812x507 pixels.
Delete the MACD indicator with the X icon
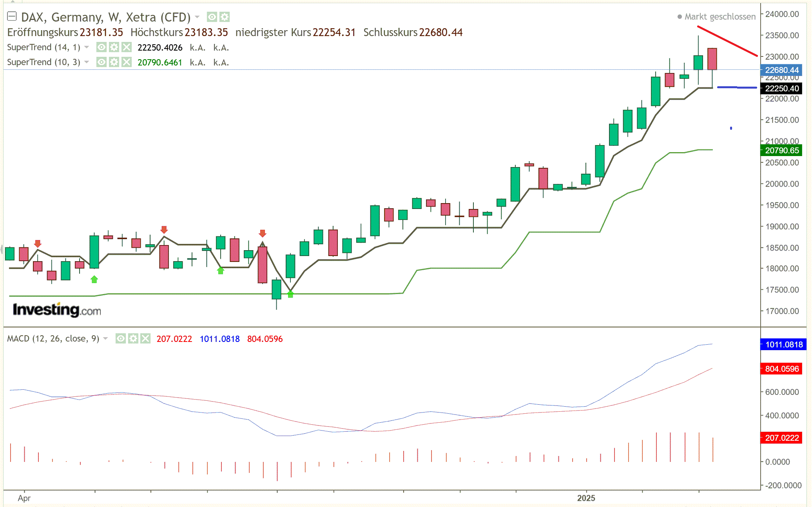click(x=146, y=339)
